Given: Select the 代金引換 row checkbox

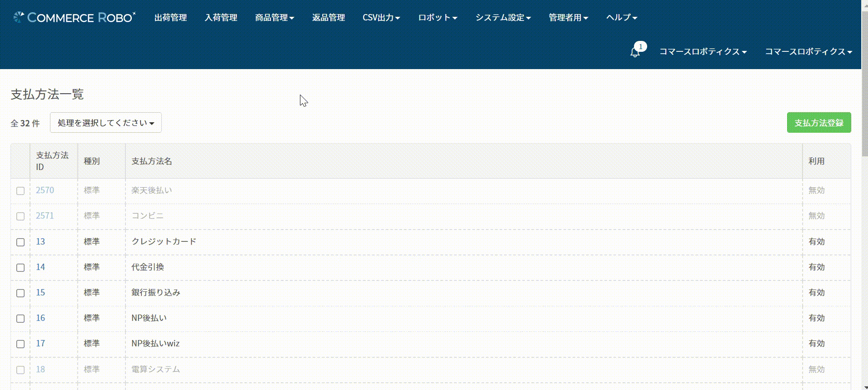Looking at the screenshot, I should point(20,268).
